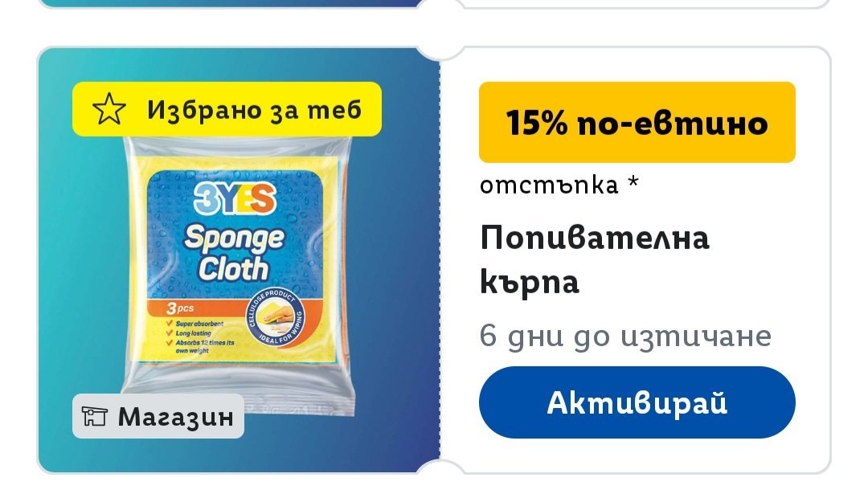Click the dotted coupon divider line

(440, 260)
